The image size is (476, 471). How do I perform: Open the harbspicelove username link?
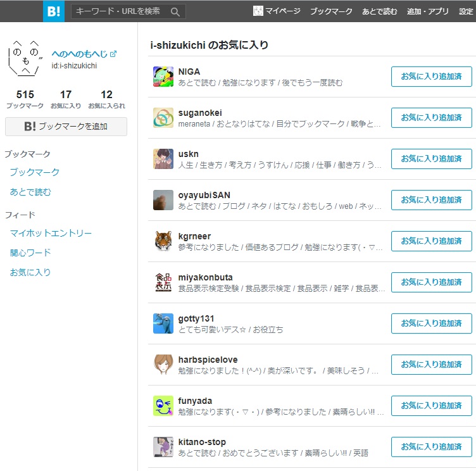[208, 360]
